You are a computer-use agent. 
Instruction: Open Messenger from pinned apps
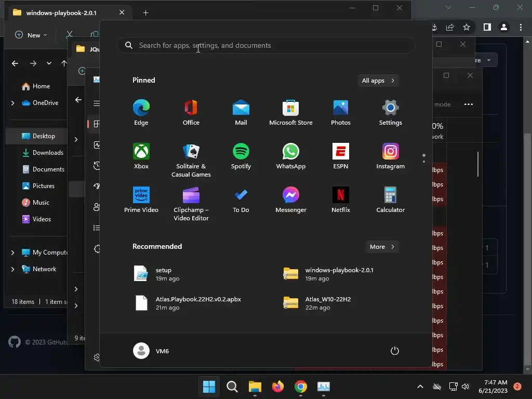(291, 200)
